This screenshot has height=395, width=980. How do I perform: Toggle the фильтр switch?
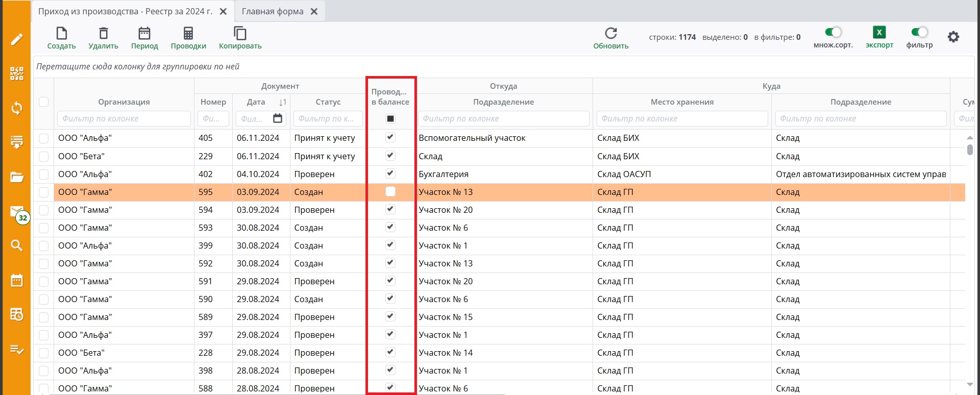coord(919,33)
